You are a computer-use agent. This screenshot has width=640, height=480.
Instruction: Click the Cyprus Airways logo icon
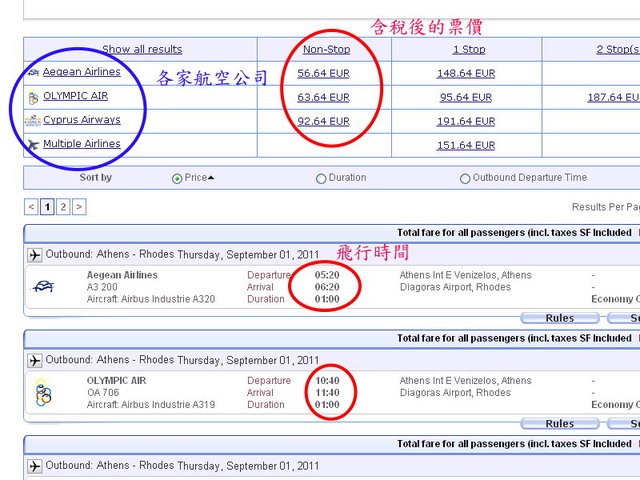pos(33,121)
